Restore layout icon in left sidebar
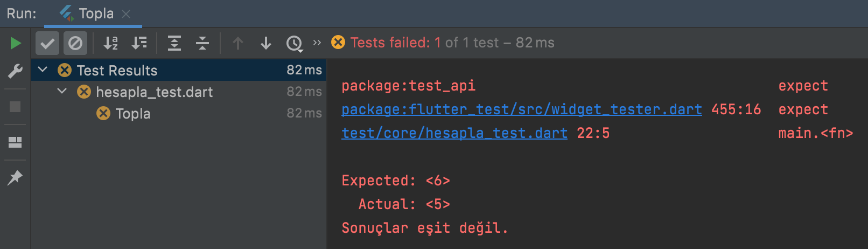Image resolution: width=868 pixels, height=249 pixels. [x=15, y=142]
